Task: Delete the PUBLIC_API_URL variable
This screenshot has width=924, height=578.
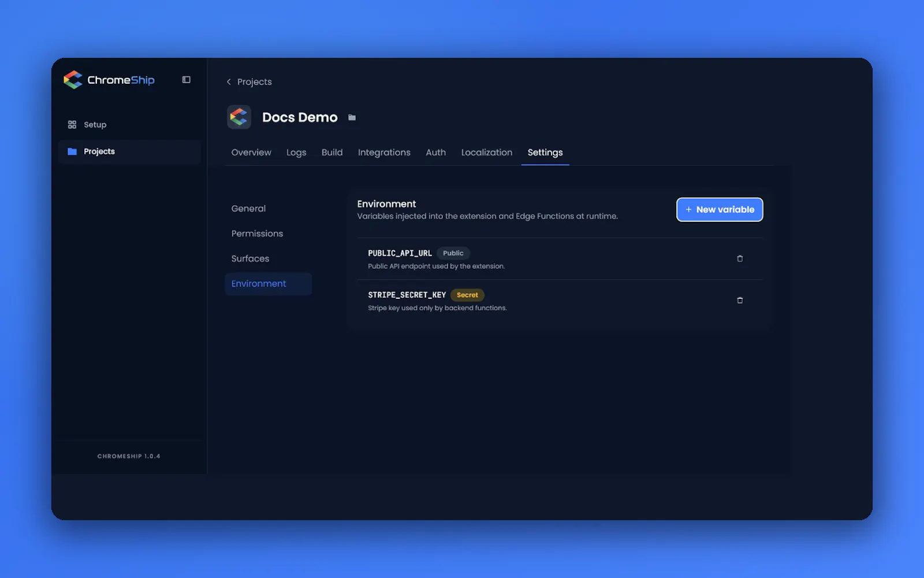Action: click(x=740, y=258)
